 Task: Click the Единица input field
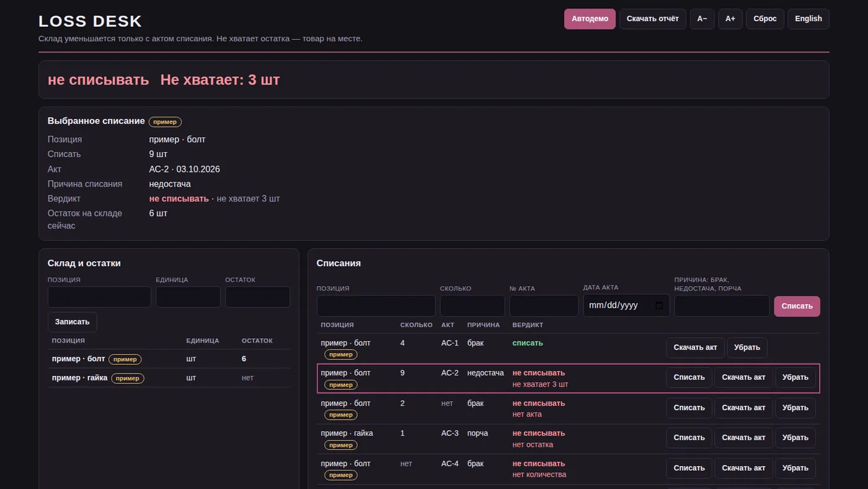(188, 297)
